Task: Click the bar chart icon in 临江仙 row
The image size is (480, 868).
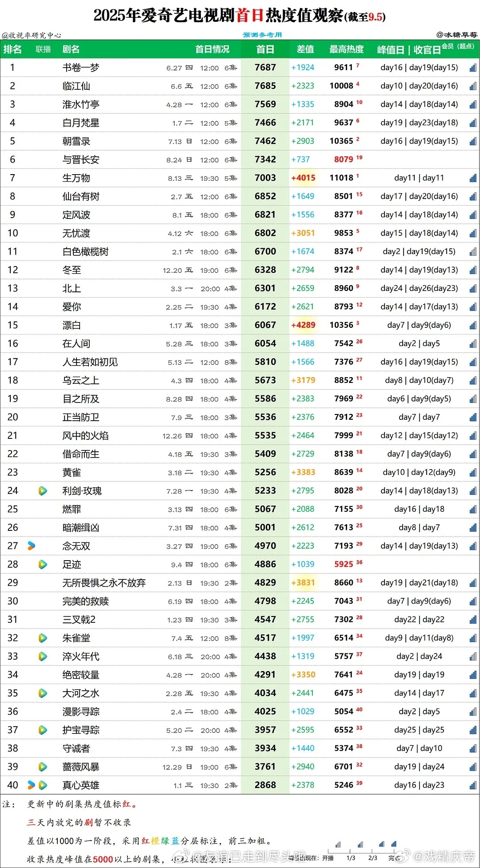Action: (x=473, y=86)
